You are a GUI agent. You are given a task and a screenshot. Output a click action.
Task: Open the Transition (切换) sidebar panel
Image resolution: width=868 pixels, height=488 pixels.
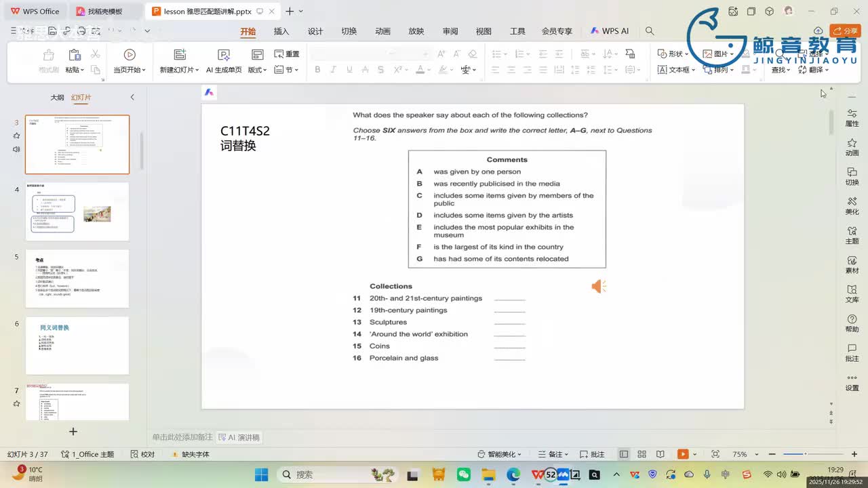[852, 177]
